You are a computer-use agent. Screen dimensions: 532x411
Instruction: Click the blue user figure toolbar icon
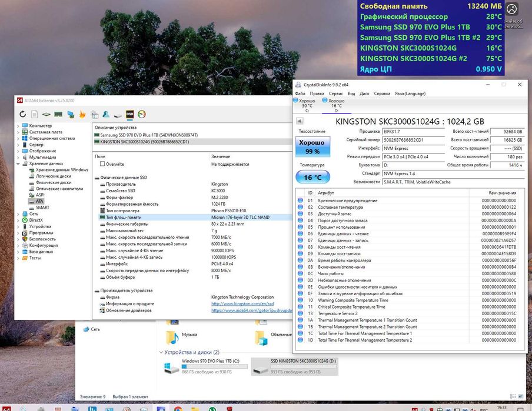[106, 114]
